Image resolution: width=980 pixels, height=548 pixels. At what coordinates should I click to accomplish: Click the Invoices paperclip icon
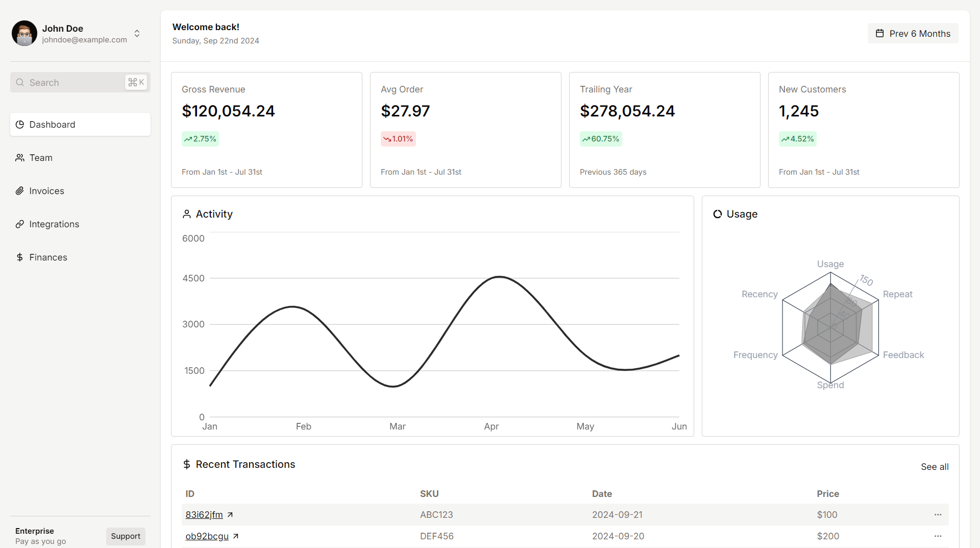point(20,191)
